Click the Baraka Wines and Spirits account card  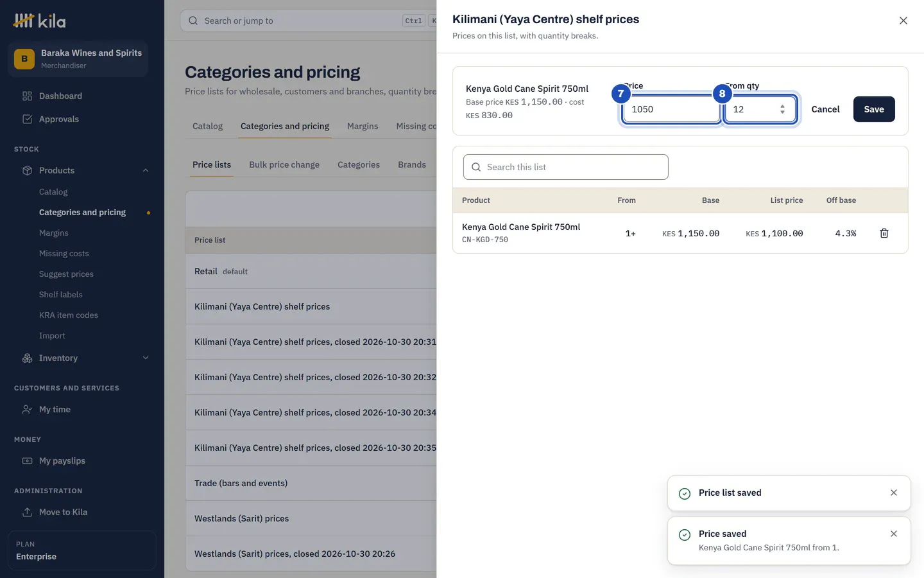point(78,58)
